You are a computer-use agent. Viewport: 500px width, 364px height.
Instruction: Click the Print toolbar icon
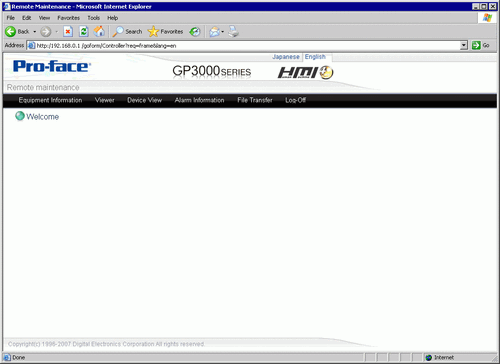pyautogui.click(x=233, y=32)
